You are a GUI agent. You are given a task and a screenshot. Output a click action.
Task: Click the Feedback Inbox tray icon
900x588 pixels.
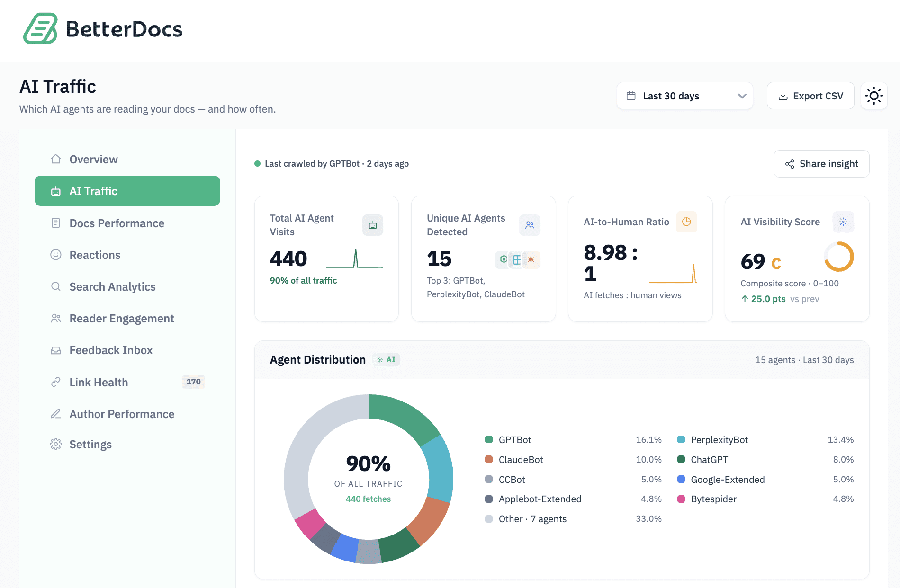point(56,350)
